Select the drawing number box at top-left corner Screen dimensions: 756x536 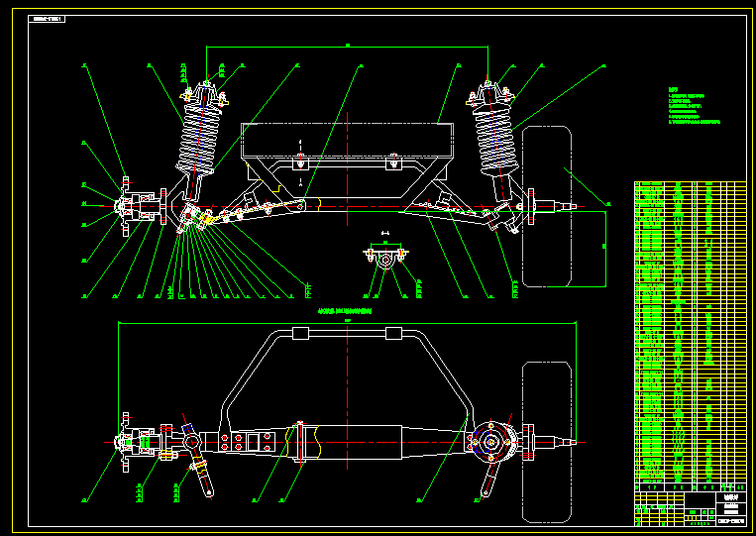tap(47, 19)
